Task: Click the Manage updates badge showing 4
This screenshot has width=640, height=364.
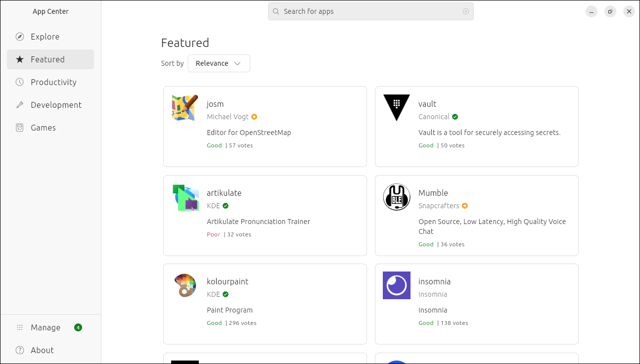Action: click(x=78, y=327)
